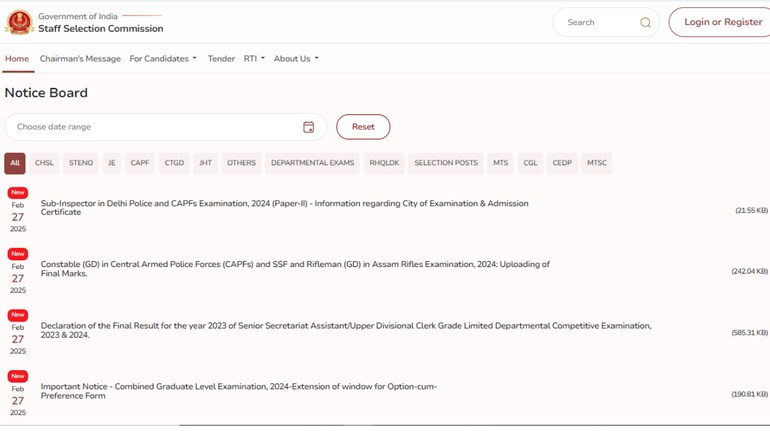Click the Choose date range field

tap(155, 127)
